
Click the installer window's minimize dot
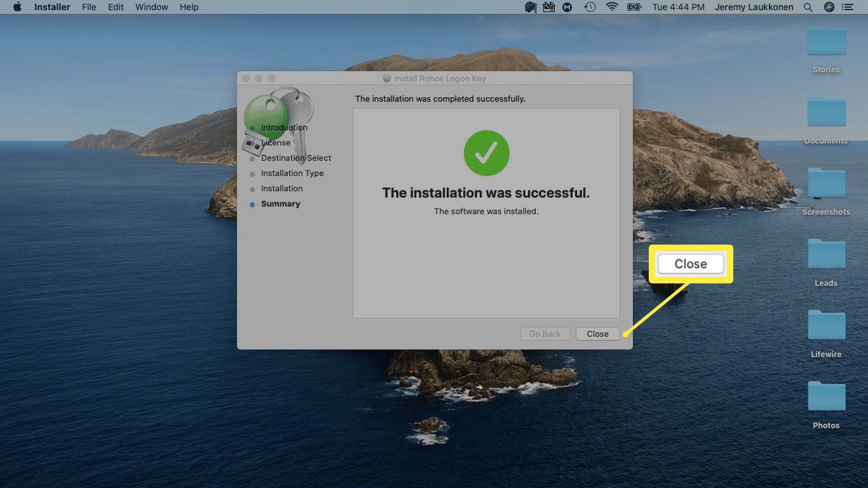click(259, 78)
